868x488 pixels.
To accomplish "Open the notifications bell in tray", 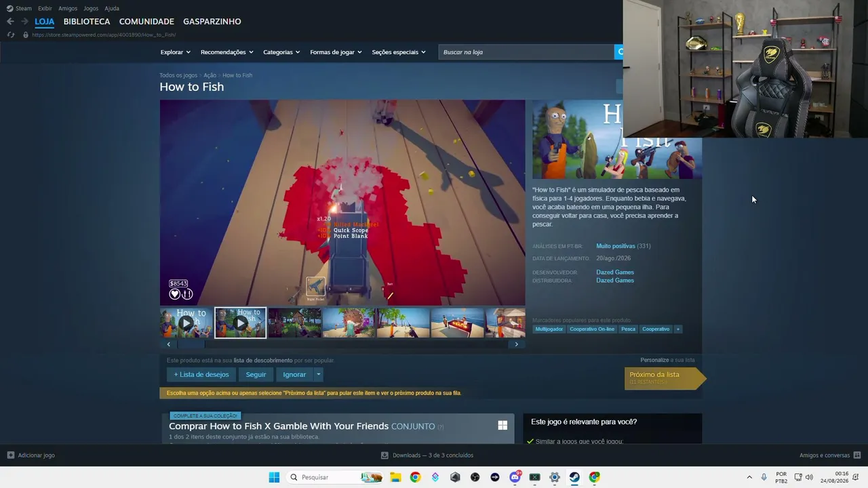I will [x=856, y=477].
